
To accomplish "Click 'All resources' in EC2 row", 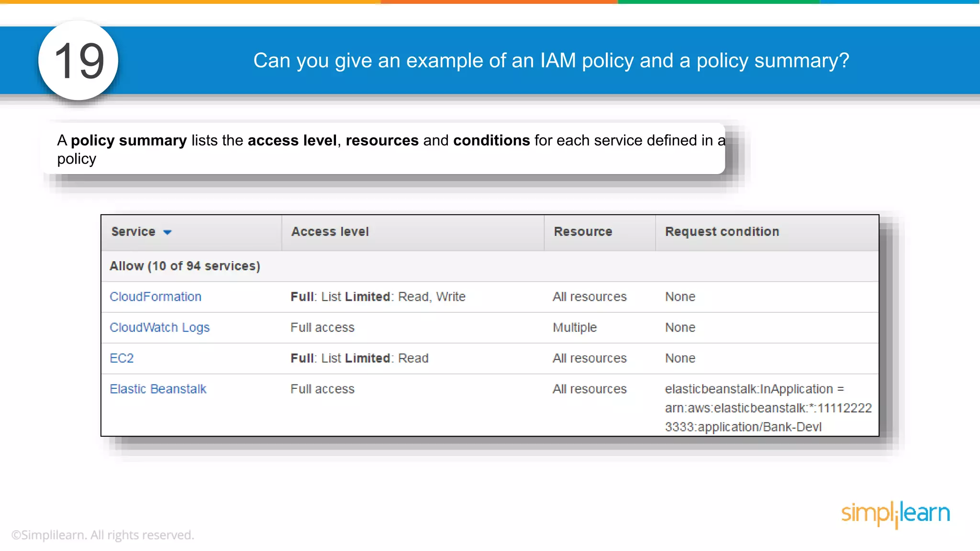I will click(x=590, y=358).
